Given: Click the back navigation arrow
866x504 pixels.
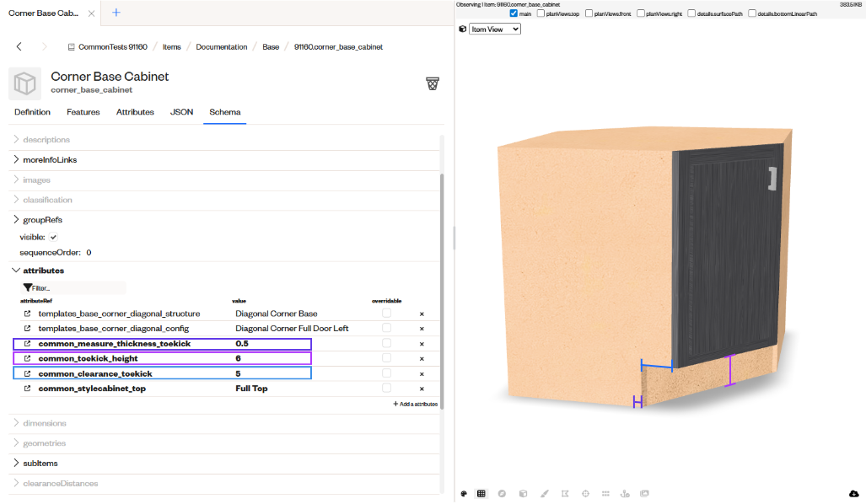Looking at the screenshot, I should click(x=19, y=46).
